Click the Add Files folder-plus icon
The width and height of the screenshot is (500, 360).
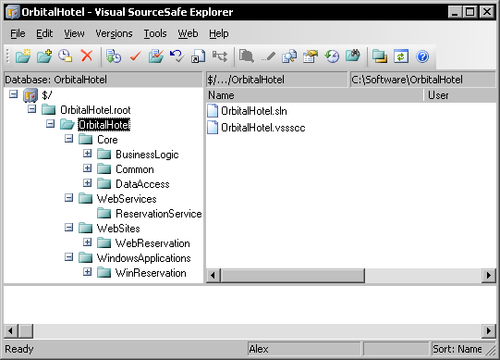point(44,56)
